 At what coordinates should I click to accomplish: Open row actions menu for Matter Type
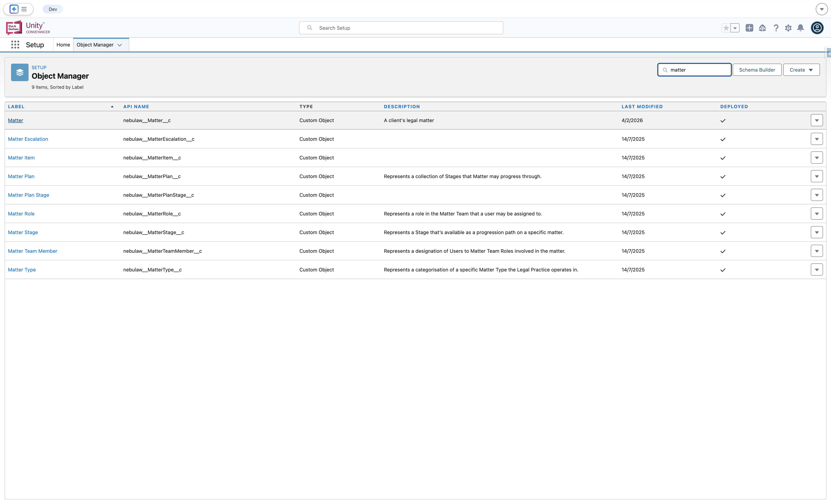pyautogui.click(x=817, y=270)
